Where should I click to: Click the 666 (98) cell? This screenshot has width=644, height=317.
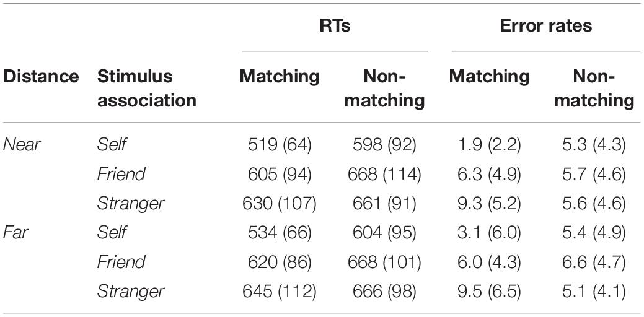(384, 292)
